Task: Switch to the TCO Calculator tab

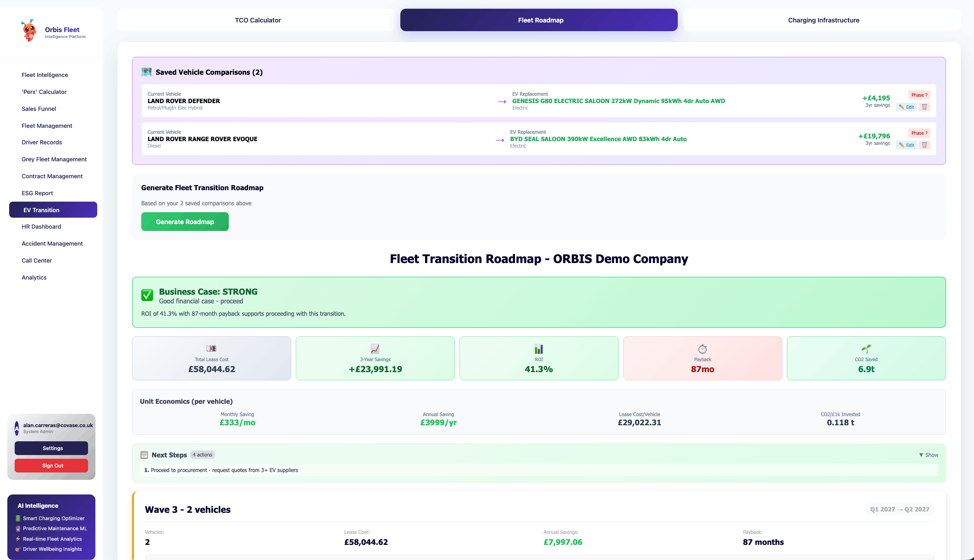Action: pos(258,20)
